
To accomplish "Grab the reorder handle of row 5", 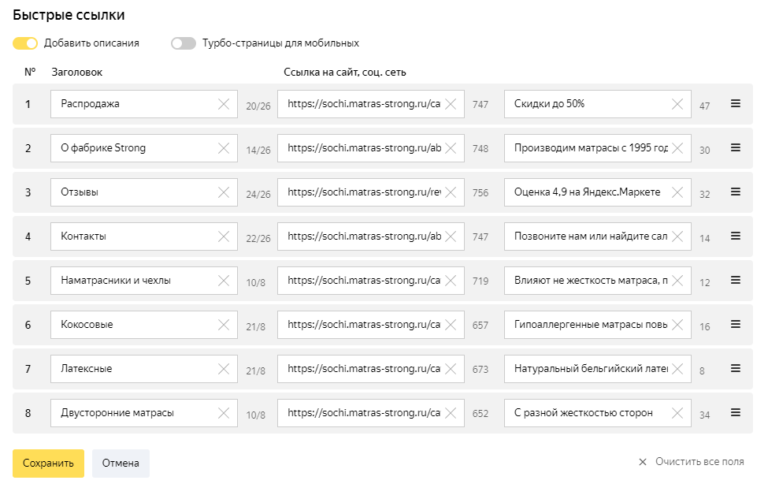I will coord(735,280).
